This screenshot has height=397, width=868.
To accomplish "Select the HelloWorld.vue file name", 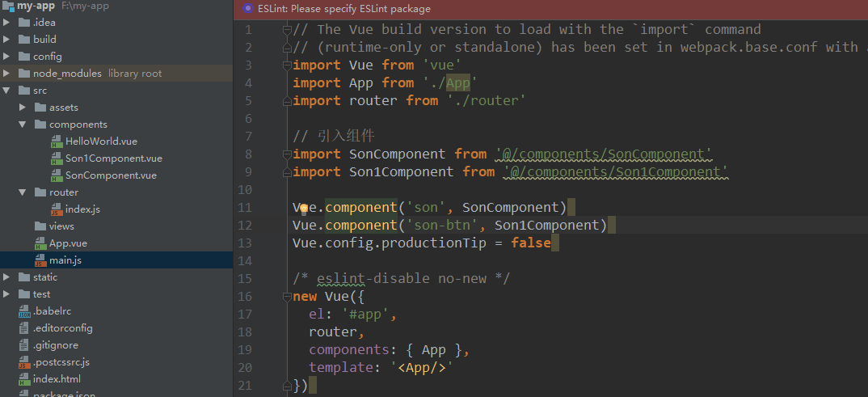I will (x=101, y=141).
